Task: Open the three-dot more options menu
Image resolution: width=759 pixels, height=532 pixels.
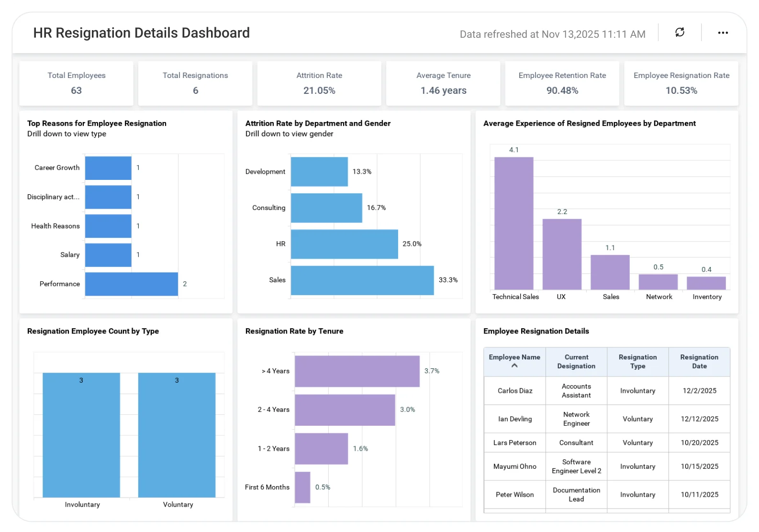Action: point(723,33)
